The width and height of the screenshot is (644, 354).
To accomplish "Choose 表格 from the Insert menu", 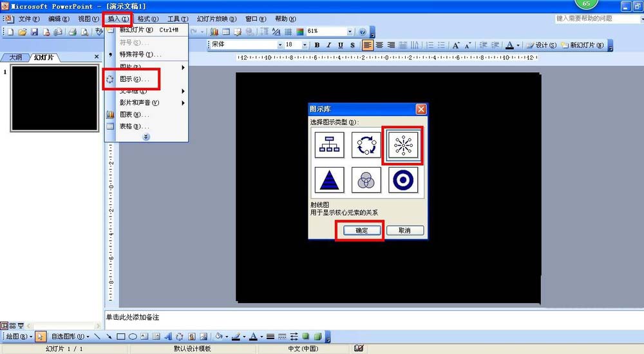I will click(147, 126).
